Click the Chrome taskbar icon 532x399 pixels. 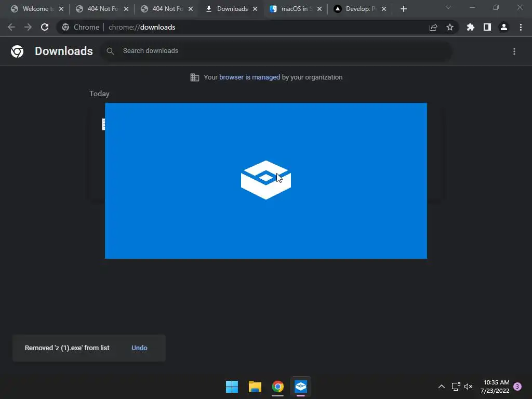(x=278, y=387)
